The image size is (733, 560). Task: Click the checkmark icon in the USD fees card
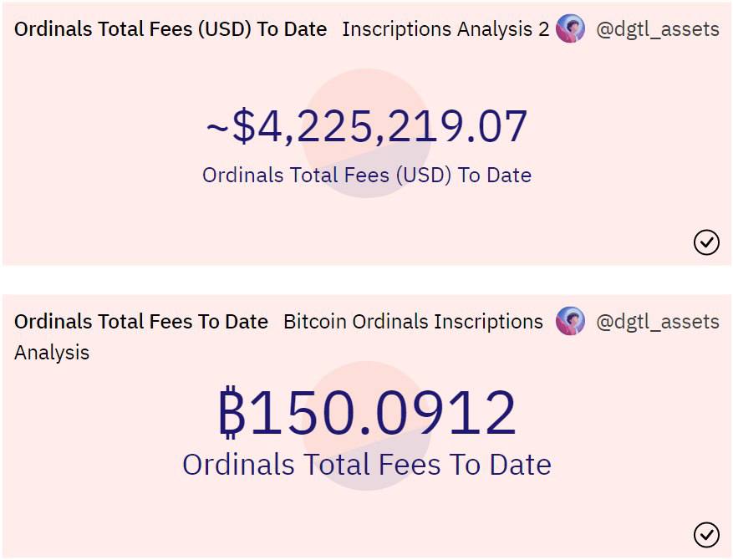pos(706,242)
